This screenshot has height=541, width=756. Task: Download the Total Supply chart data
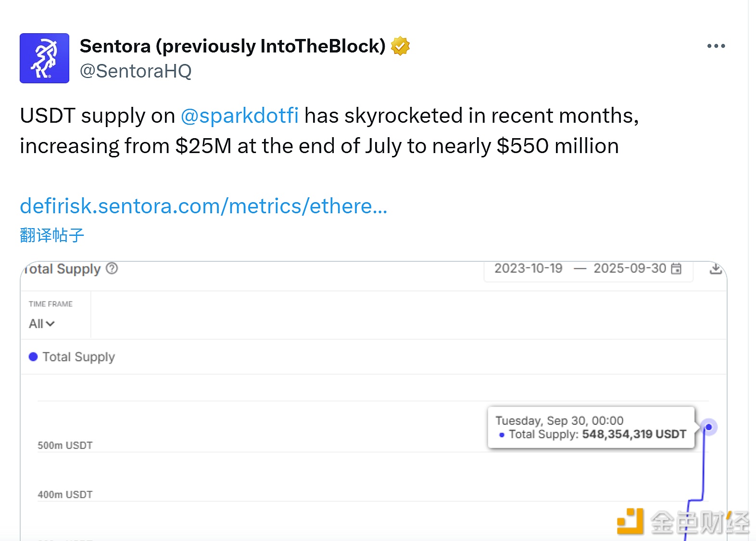coord(716,269)
